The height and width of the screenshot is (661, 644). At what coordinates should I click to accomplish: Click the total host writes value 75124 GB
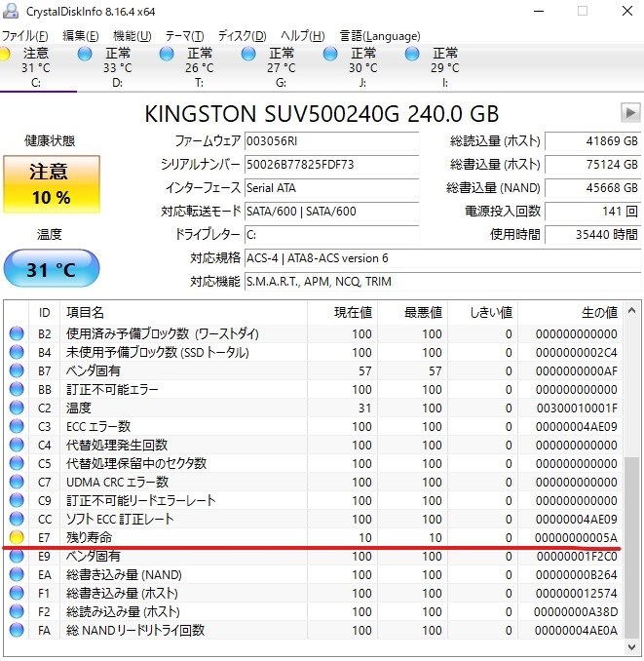(593, 165)
